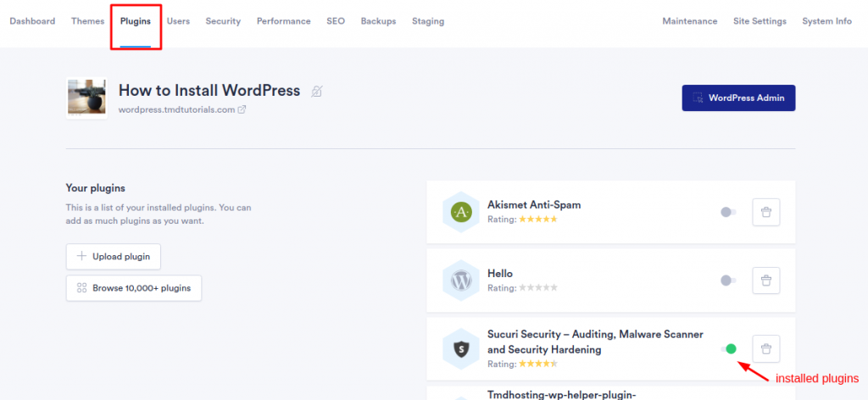This screenshot has height=400, width=868.
Task: Click the edit pencil icon beside site title
Action: 316,92
